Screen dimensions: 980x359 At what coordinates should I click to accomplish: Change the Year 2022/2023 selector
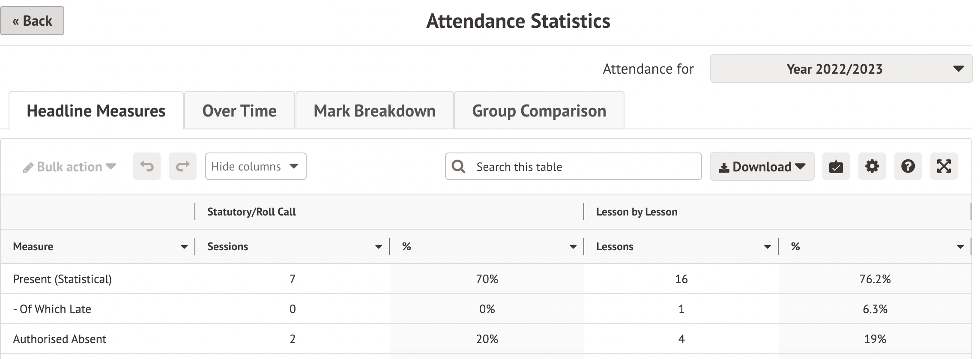point(841,69)
